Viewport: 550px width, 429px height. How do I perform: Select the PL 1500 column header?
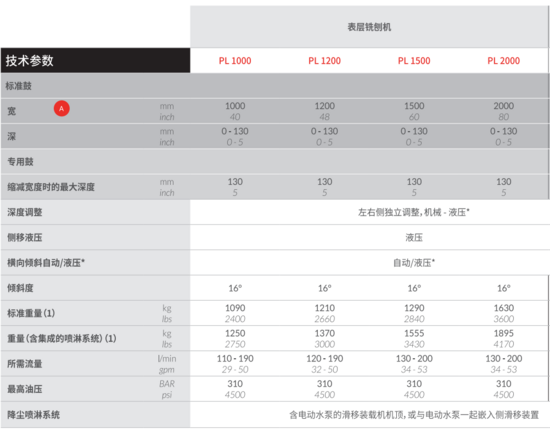(414, 61)
